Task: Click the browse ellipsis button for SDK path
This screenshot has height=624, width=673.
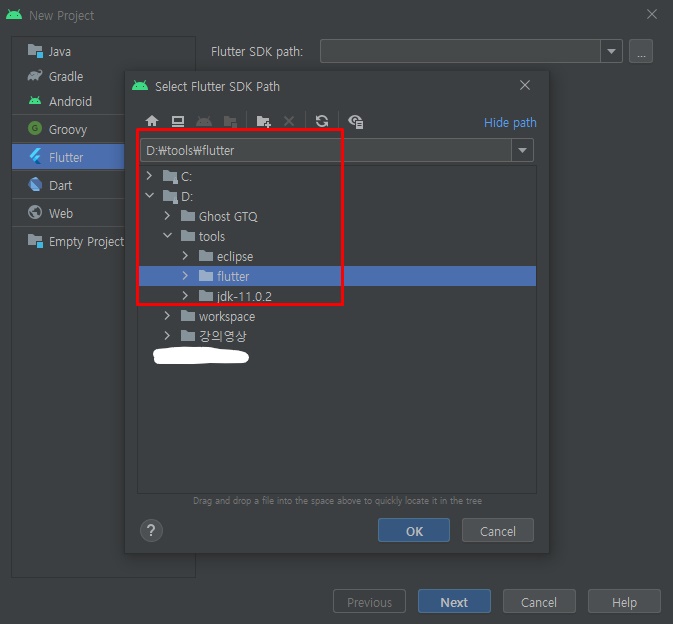Action: click(x=641, y=51)
